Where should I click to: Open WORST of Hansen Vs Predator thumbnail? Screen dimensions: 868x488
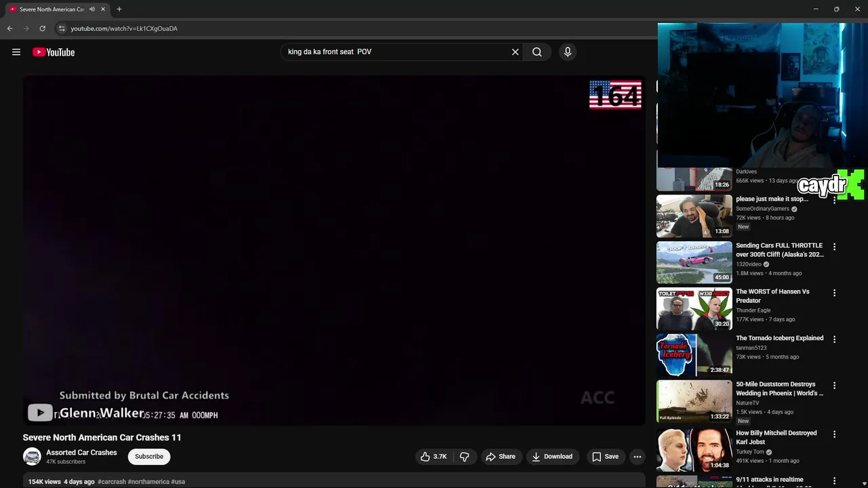pos(694,308)
